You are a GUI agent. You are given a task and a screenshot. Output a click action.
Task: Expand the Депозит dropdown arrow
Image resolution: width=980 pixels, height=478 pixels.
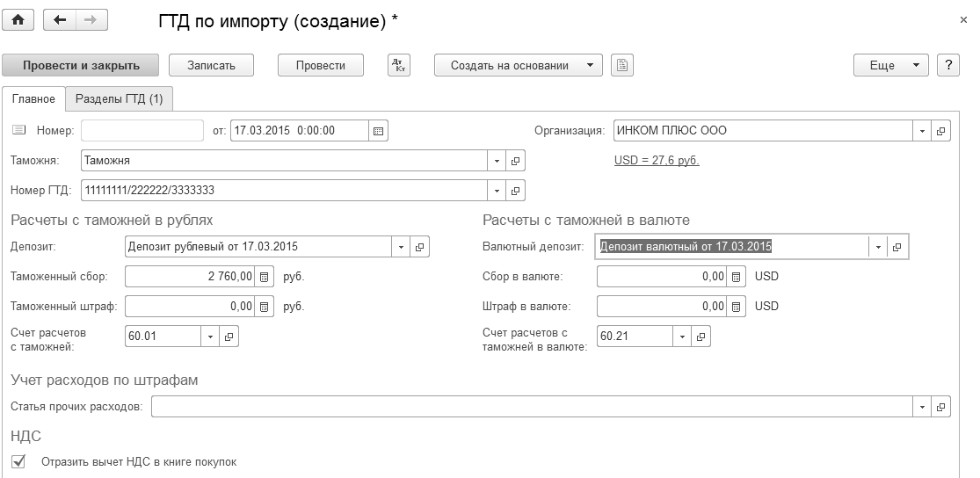[x=402, y=248]
